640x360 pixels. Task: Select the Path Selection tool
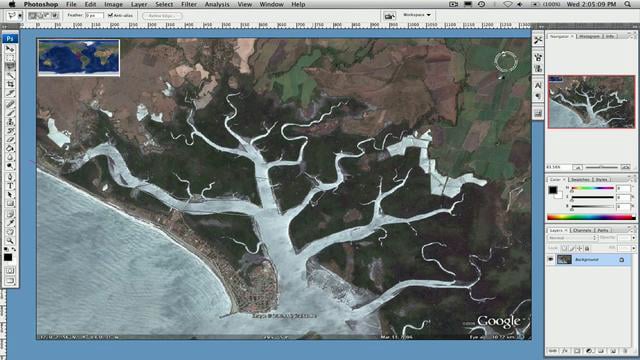click(10, 195)
